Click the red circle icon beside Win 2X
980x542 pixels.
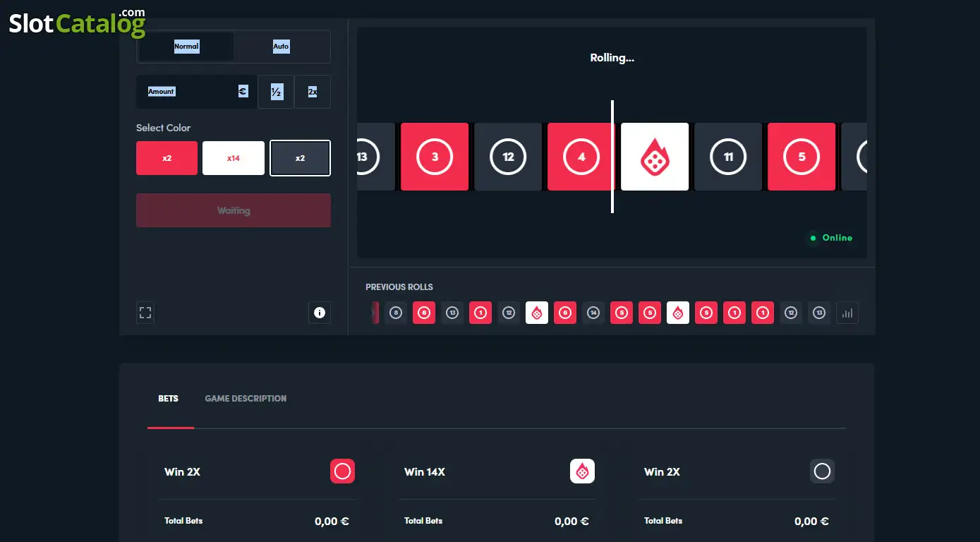point(342,471)
